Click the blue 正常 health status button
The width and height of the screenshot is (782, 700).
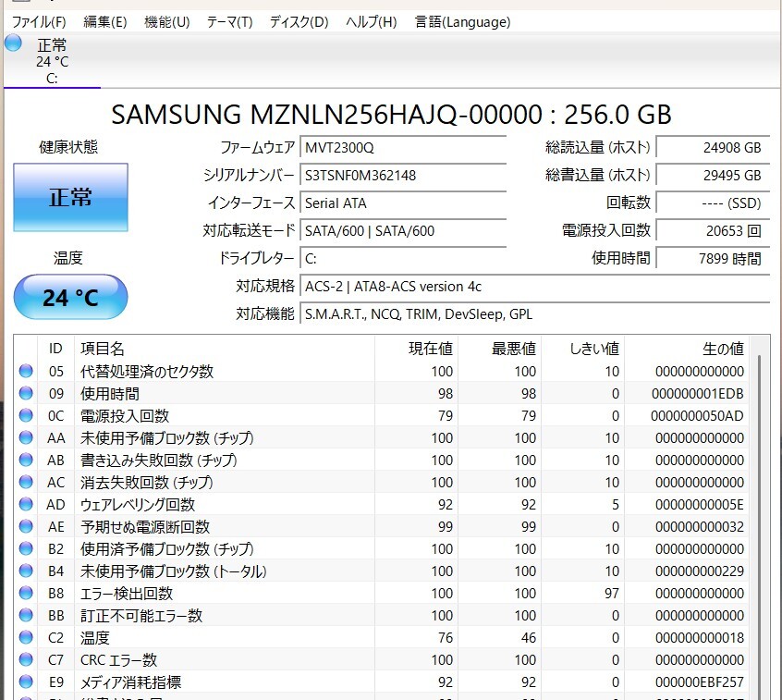click(x=70, y=197)
